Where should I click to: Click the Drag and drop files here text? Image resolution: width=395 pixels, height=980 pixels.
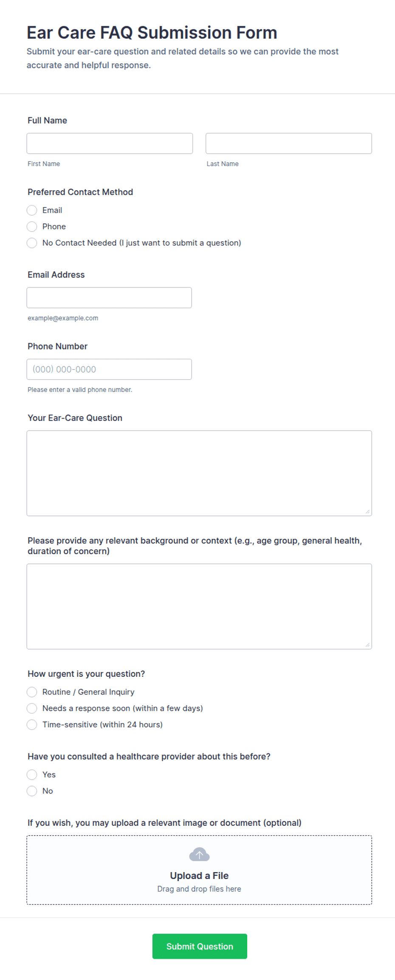tap(199, 889)
